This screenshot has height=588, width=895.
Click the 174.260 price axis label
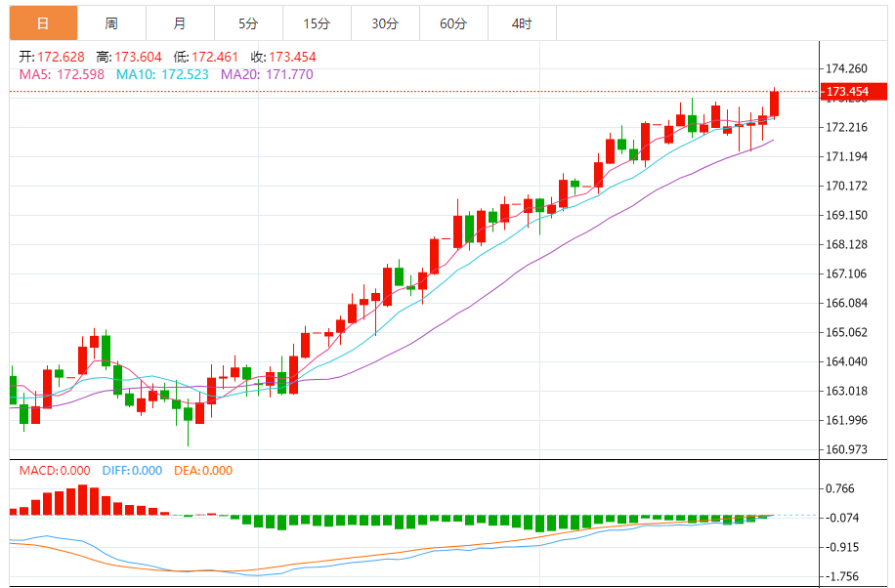(x=846, y=69)
